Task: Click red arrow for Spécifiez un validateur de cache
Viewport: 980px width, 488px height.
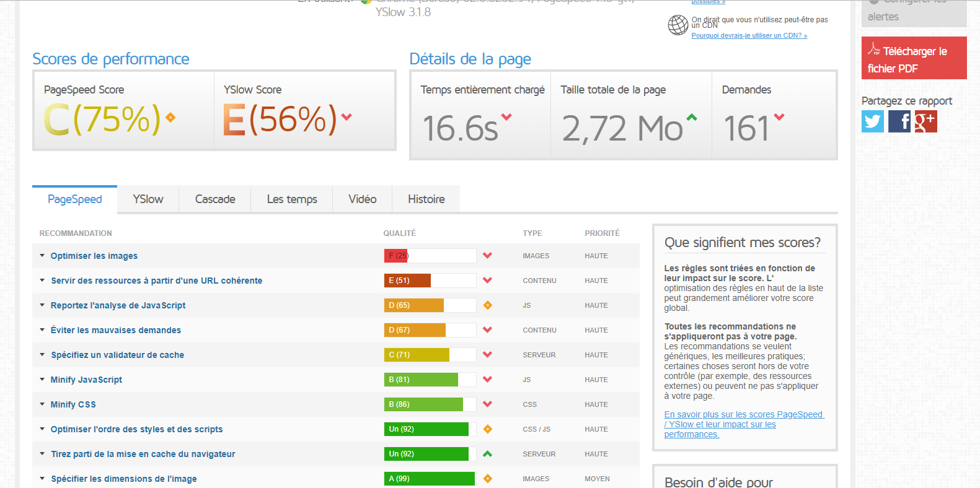Action: [x=487, y=355]
